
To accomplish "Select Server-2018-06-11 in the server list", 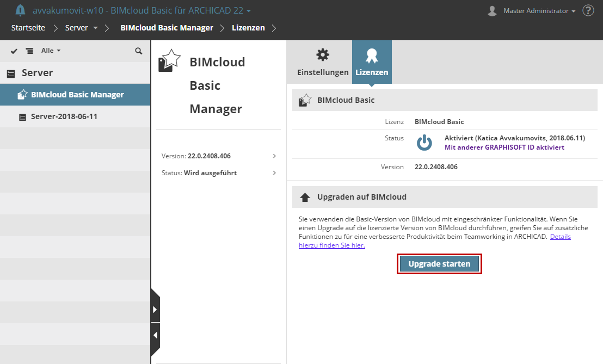I will tap(65, 116).
